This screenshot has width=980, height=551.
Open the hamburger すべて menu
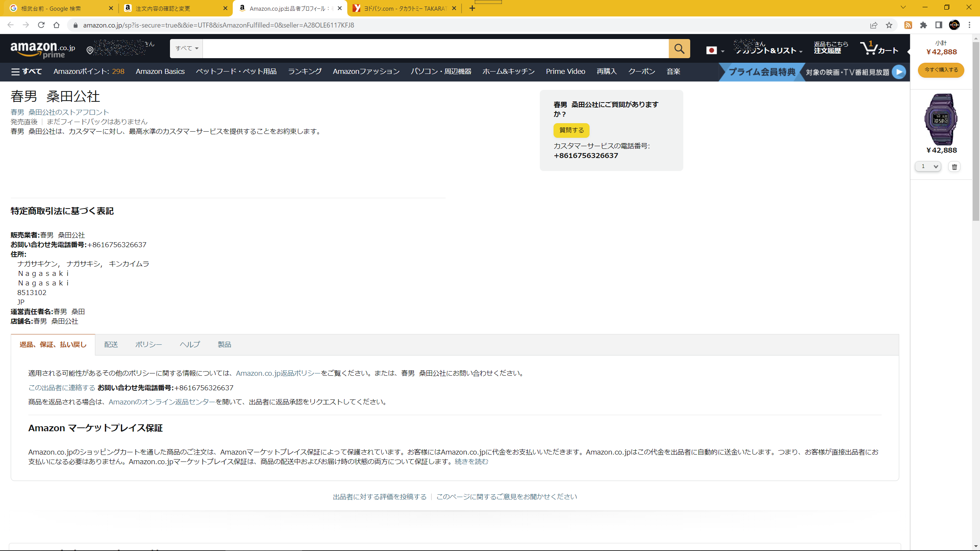click(26, 72)
